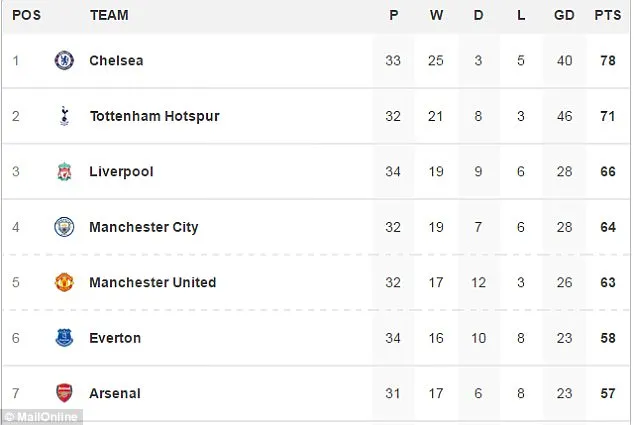
Task: Click the Liverpool club crest icon
Action: [65, 172]
